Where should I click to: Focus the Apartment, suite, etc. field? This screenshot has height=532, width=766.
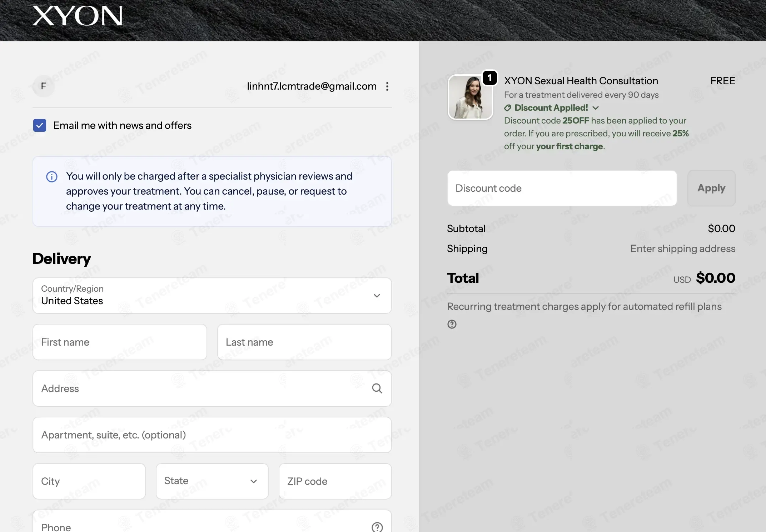(x=212, y=435)
